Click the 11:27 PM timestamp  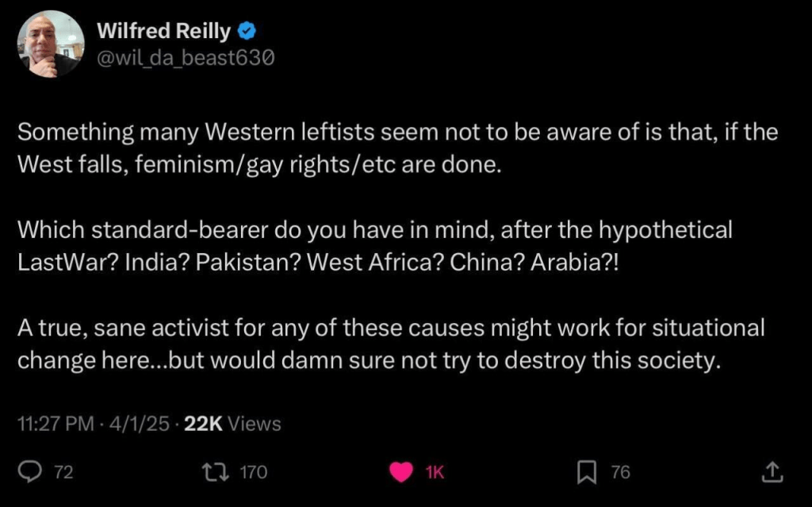(55, 424)
